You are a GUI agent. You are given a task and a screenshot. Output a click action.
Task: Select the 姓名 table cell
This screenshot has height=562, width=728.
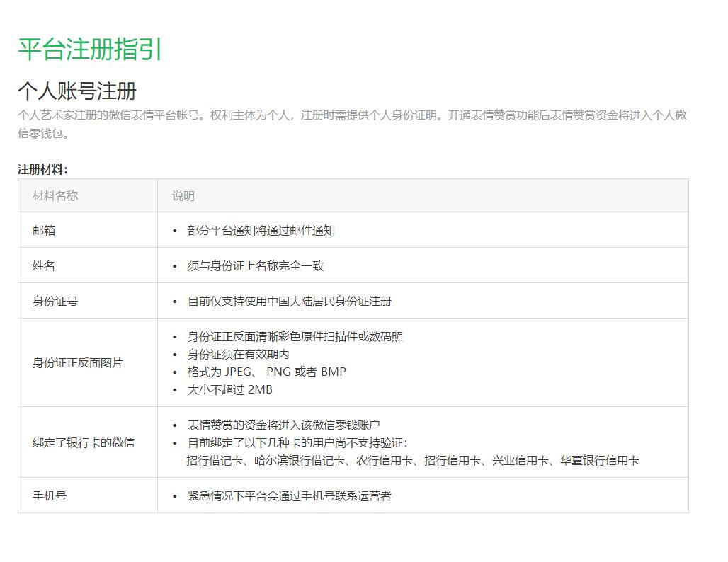(88, 265)
